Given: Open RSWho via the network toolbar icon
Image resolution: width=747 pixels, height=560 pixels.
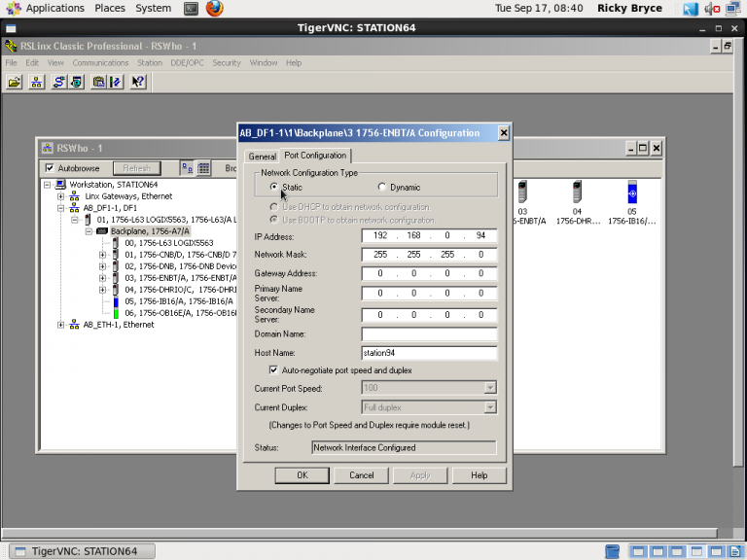Looking at the screenshot, I should tap(37, 83).
